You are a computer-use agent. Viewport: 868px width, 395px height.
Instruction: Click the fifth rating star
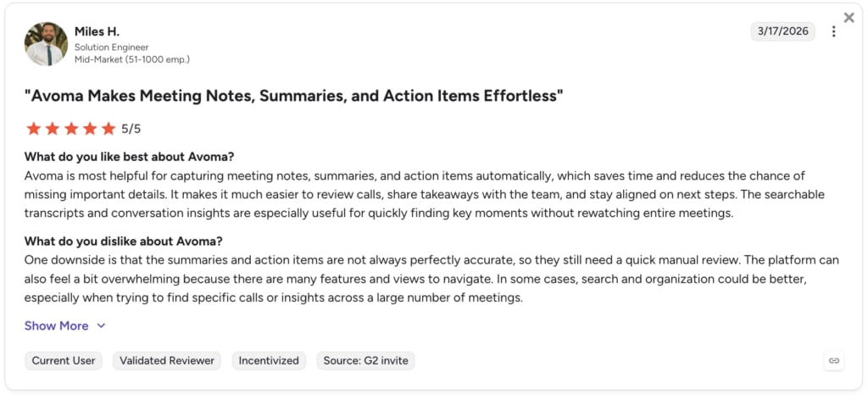[x=108, y=129]
